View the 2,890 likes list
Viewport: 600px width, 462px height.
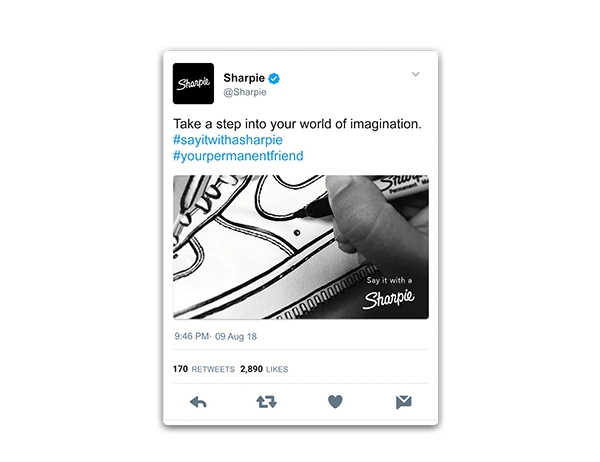point(264,369)
